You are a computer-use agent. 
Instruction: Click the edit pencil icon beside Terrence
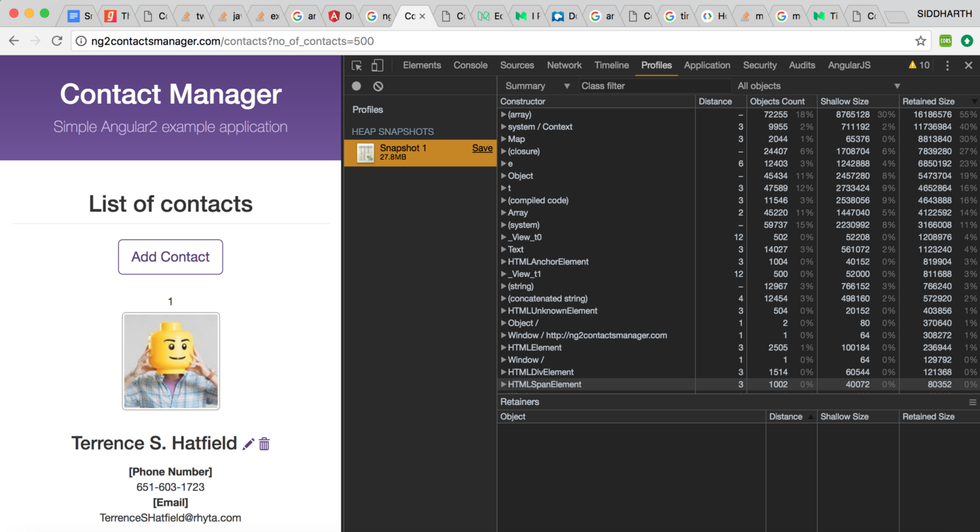(248, 444)
